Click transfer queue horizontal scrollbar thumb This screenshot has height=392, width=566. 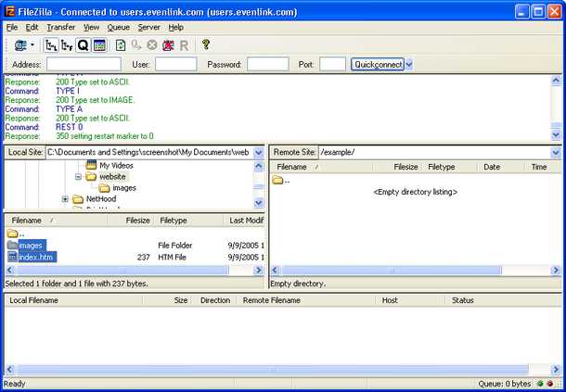[273, 369]
